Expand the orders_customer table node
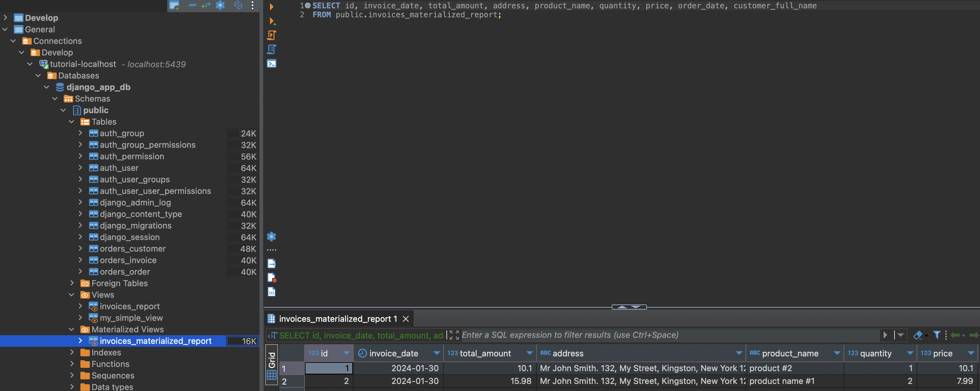 (80, 249)
